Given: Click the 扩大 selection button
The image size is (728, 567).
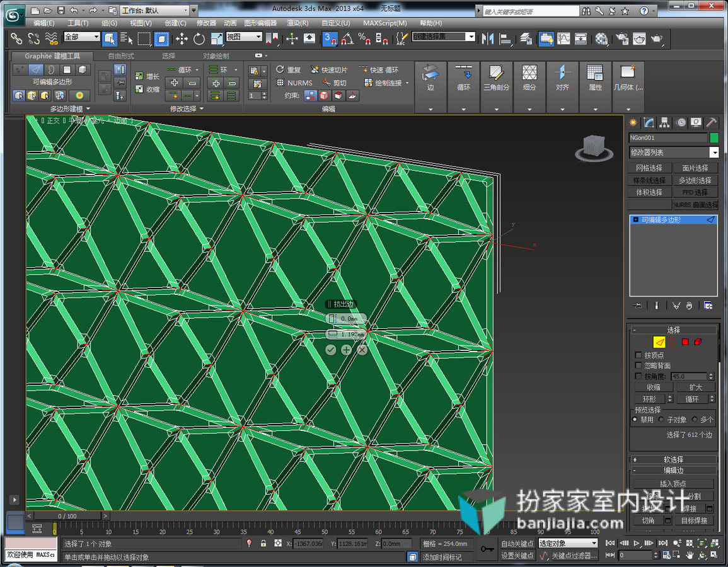Looking at the screenshot, I should [x=695, y=387].
